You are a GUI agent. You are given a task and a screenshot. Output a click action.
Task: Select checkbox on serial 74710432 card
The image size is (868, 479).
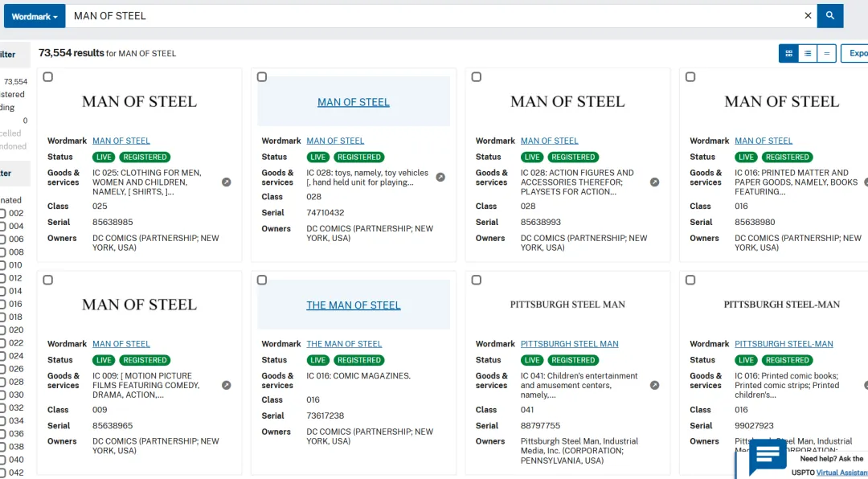262,77
